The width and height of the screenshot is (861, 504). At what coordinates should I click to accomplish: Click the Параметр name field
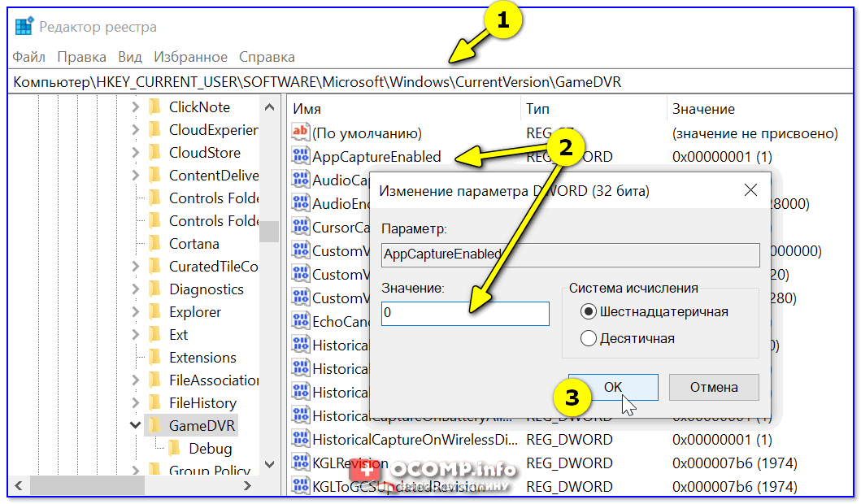[x=571, y=254]
